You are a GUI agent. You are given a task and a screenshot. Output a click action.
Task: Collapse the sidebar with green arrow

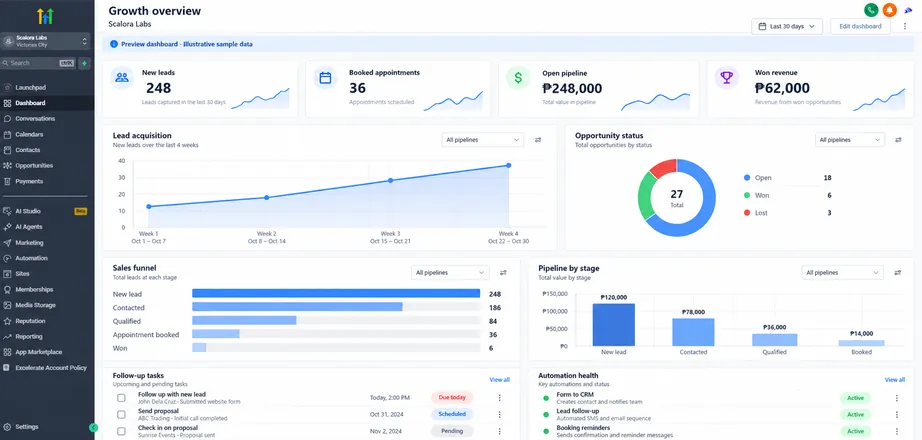coord(93,428)
